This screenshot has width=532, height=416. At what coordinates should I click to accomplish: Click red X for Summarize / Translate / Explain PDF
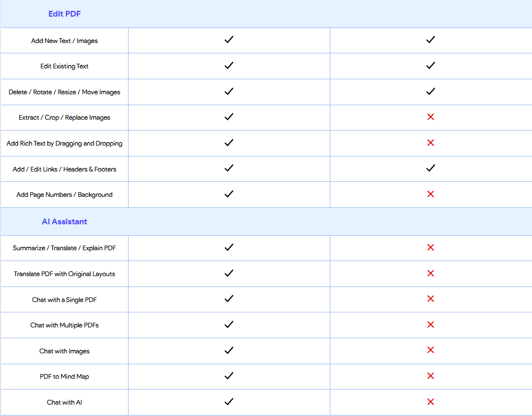tap(430, 248)
